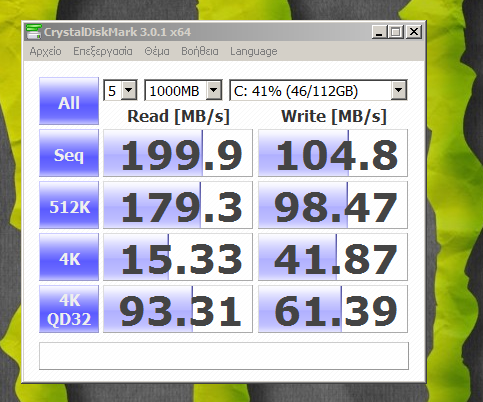Minimize the CrystalDiskMark window

coord(379,32)
